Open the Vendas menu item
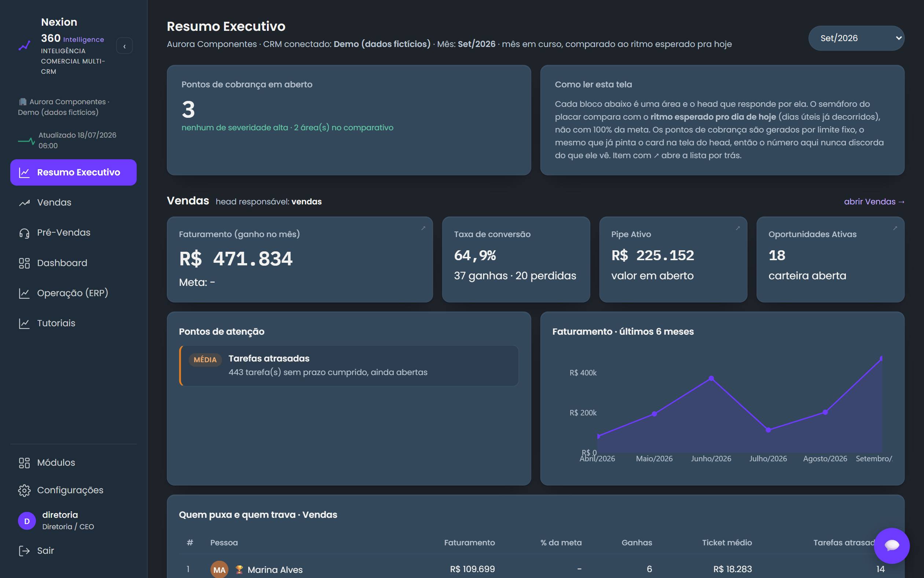This screenshot has height=578, width=924. point(73,203)
